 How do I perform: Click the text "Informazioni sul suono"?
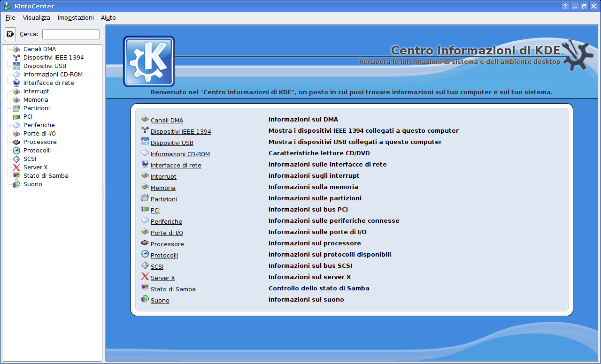click(x=306, y=300)
